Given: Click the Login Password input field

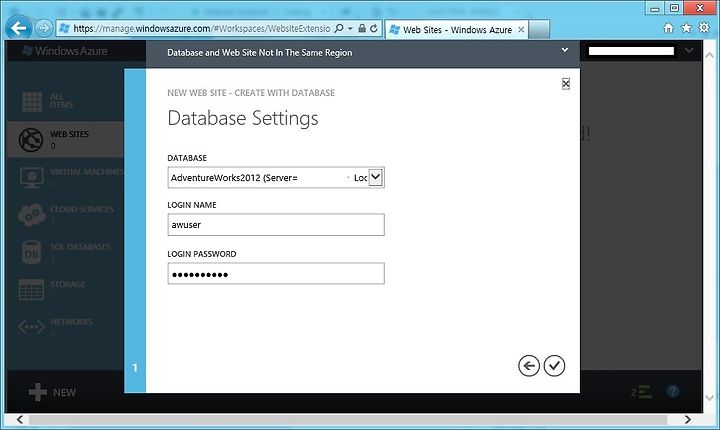Looking at the screenshot, I should [x=276, y=274].
